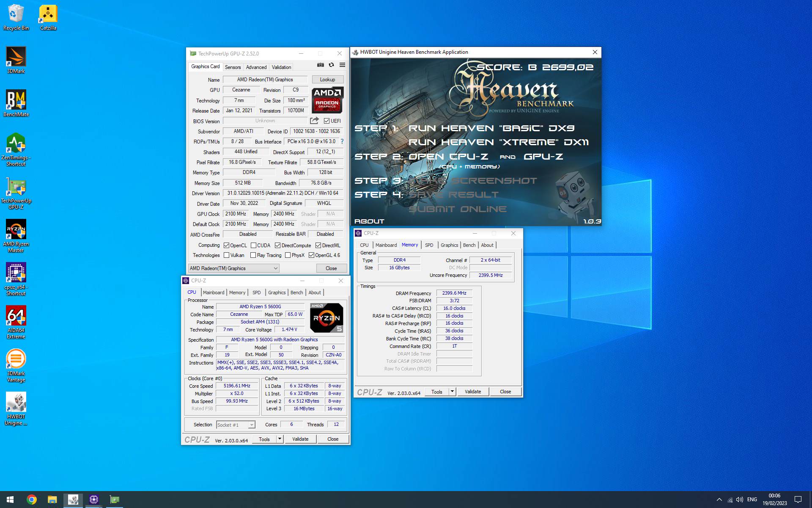
Task: Open GPU-Z hamburger menu icon
Action: [343, 65]
